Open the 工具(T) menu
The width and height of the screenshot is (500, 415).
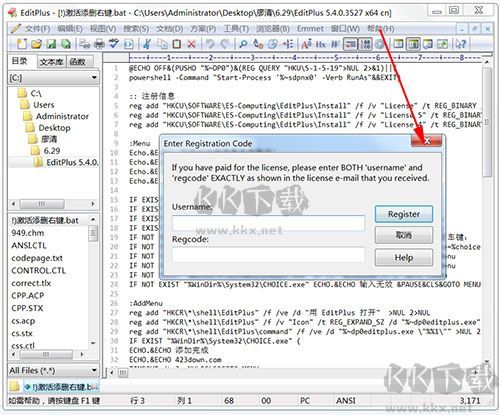pyautogui.click(x=236, y=29)
